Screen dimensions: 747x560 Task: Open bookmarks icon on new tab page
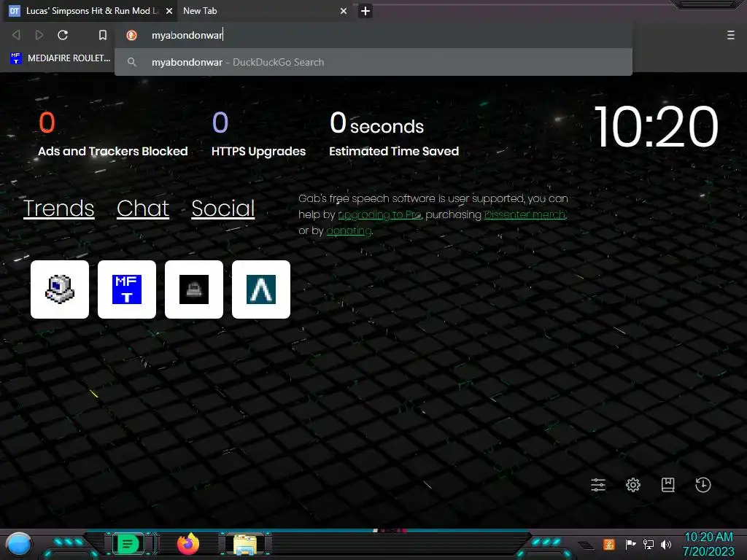(x=668, y=485)
